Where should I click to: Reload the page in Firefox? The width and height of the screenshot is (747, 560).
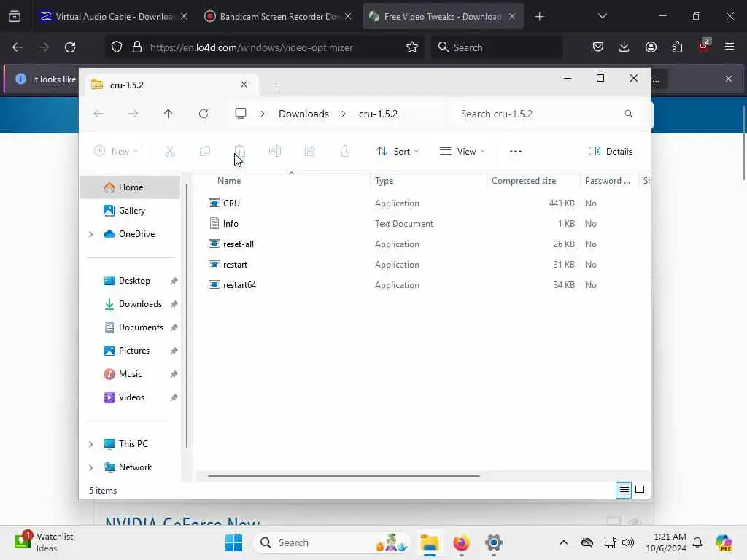tap(70, 47)
